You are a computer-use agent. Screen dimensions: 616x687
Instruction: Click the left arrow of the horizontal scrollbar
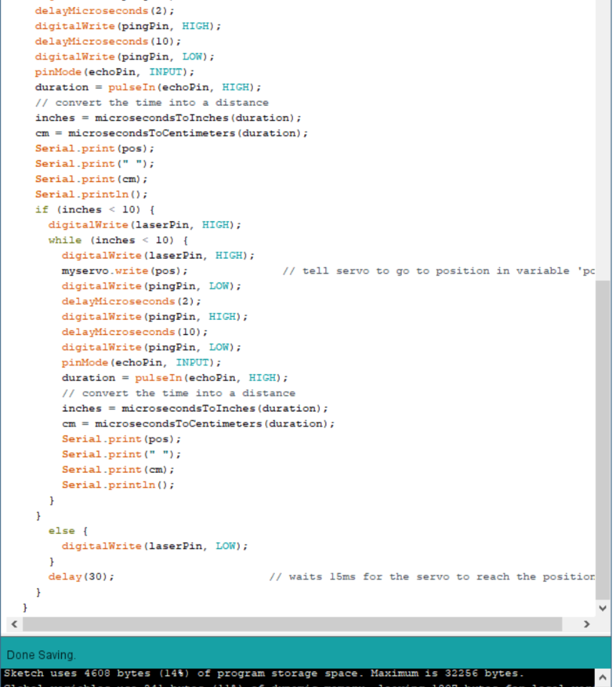pyautogui.click(x=13, y=624)
